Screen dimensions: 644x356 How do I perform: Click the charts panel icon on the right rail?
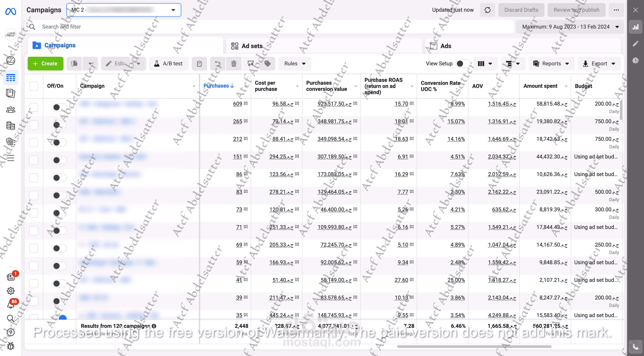pyautogui.click(x=635, y=27)
